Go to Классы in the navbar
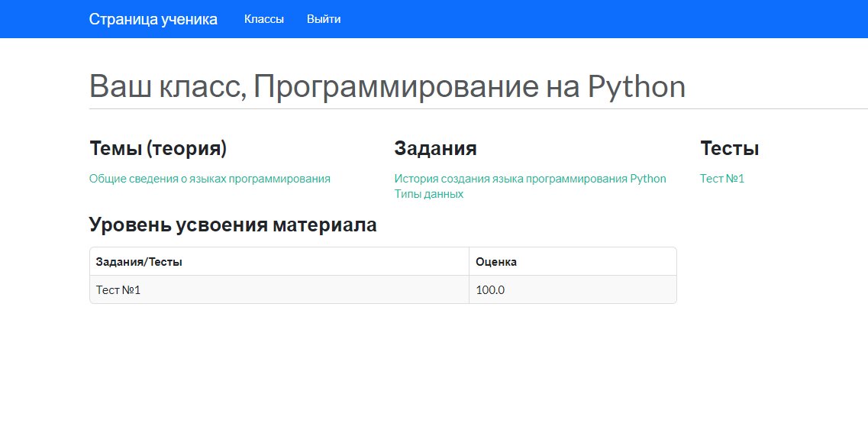 tap(264, 19)
